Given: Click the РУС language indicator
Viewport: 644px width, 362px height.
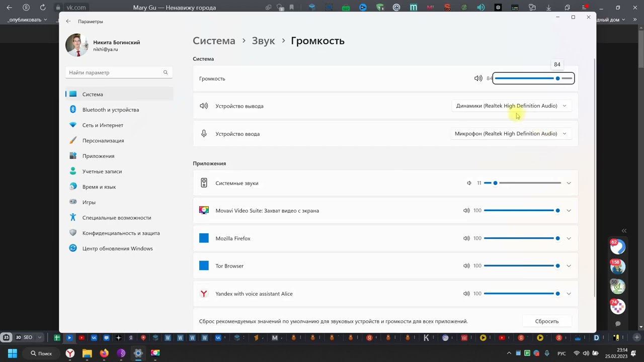Looking at the screenshot, I should [x=562, y=353].
